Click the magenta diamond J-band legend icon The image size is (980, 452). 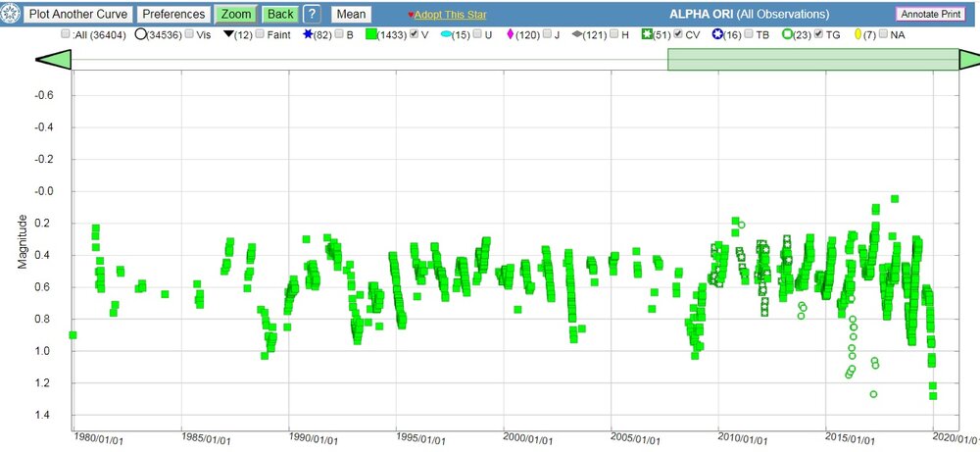[x=510, y=34]
